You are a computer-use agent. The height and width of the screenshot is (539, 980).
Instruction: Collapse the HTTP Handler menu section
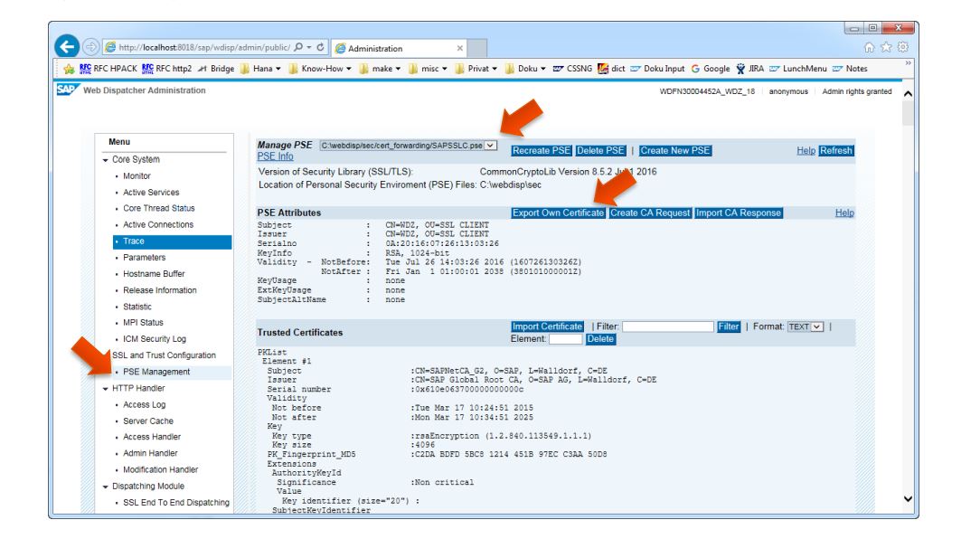tap(106, 389)
